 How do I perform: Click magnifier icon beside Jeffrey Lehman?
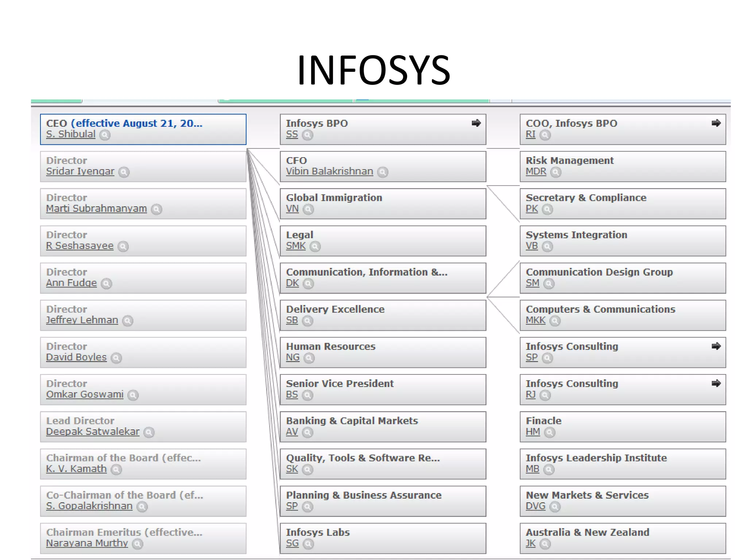(x=128, y=321)
